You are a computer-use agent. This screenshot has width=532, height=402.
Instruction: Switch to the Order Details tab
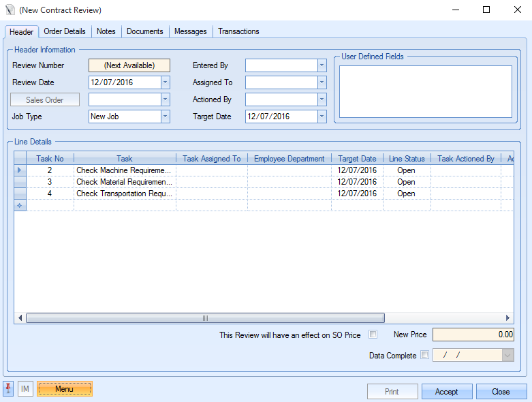[65, 31]
